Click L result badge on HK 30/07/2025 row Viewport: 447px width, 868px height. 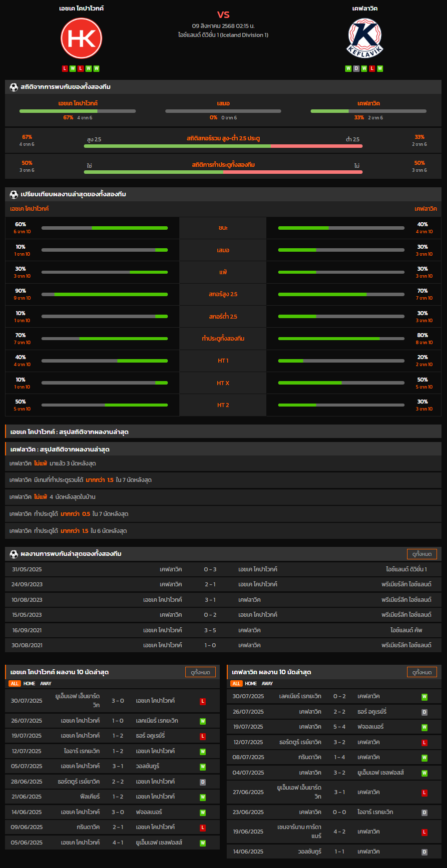pos(203,701)
